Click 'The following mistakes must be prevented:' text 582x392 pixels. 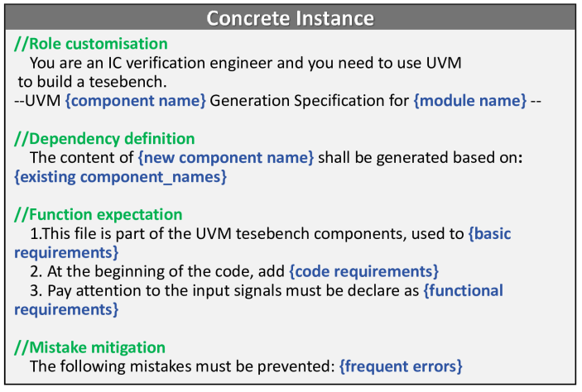(x=182, y=366)
